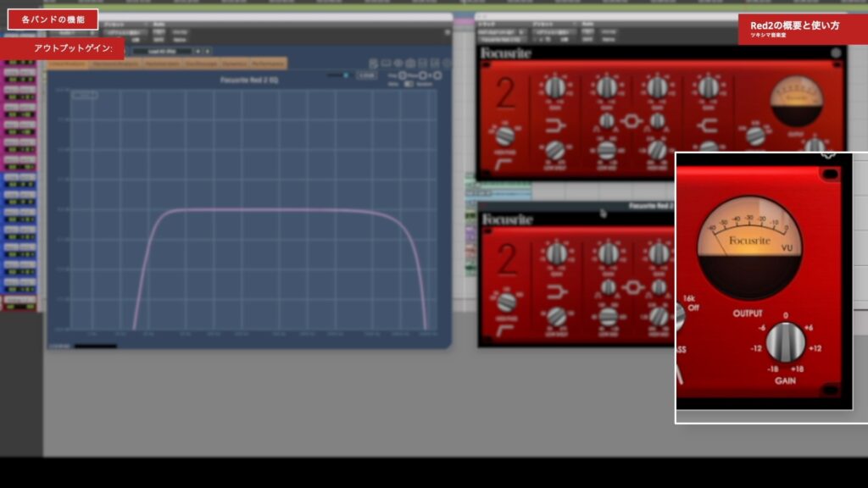This screenshot has width=868, height=488.
Task: Click the high-mid frequency knob on lower Red 2
Action: tap(659, 317)
